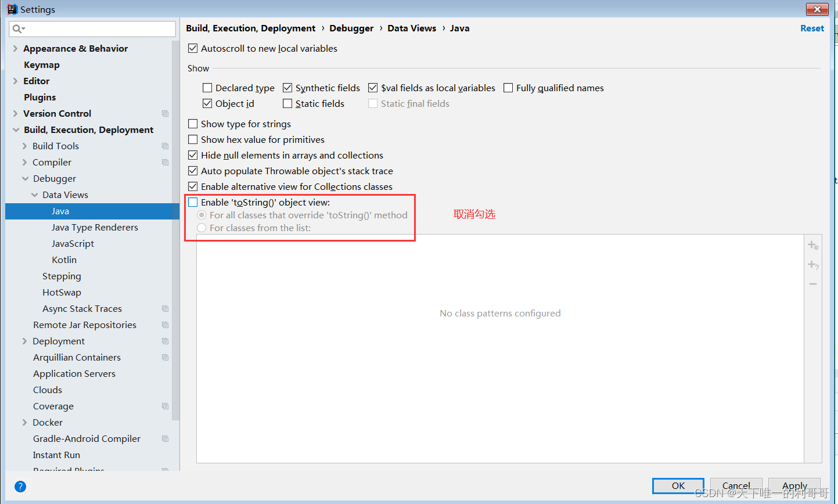Expand the Compiler node arrow
838x504 pixels.
pos(24,162)
